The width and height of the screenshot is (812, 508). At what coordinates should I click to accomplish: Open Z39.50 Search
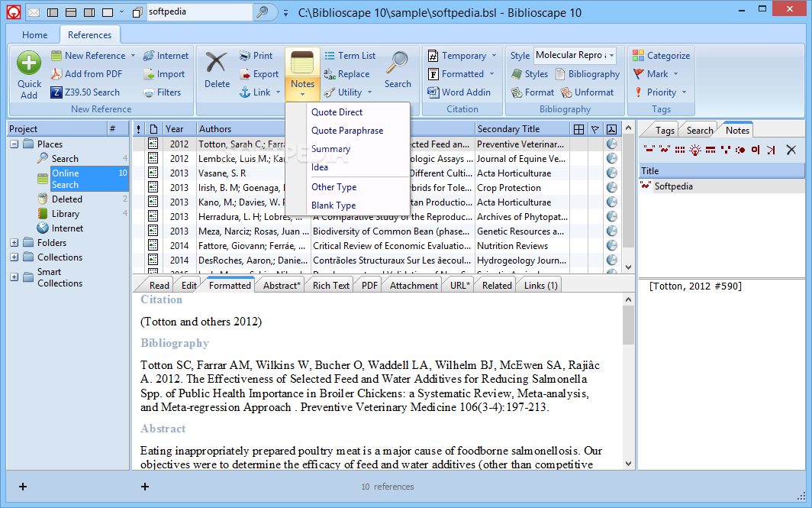click(x=85, y=92)
